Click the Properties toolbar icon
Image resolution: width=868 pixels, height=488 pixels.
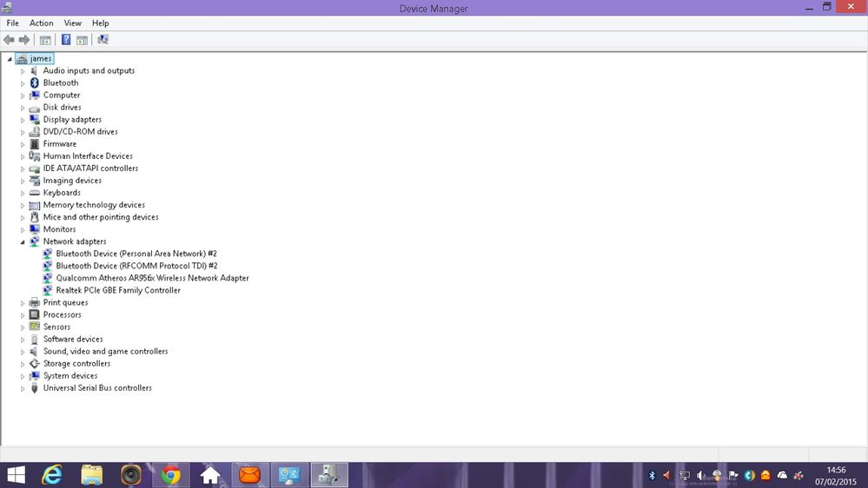click(82, 40)
